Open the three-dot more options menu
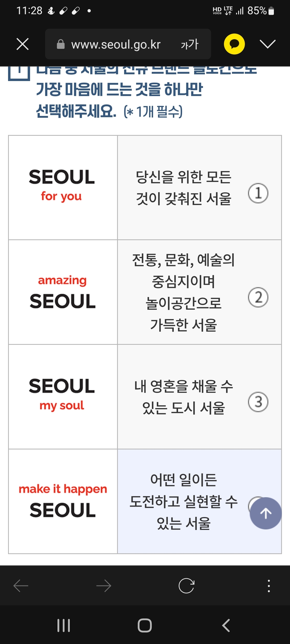Viewport: 290px width, 644px height. pos(269,586)
